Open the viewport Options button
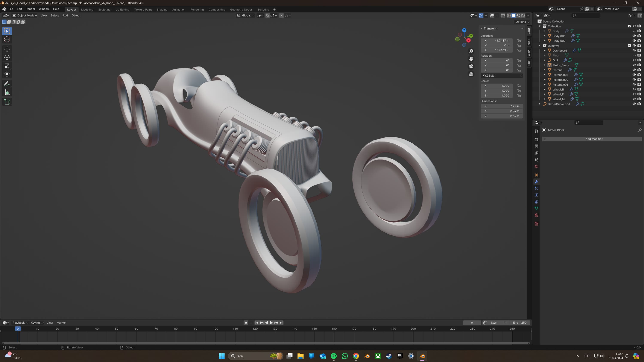Screen dimensions: 644x362 point(522,22)
